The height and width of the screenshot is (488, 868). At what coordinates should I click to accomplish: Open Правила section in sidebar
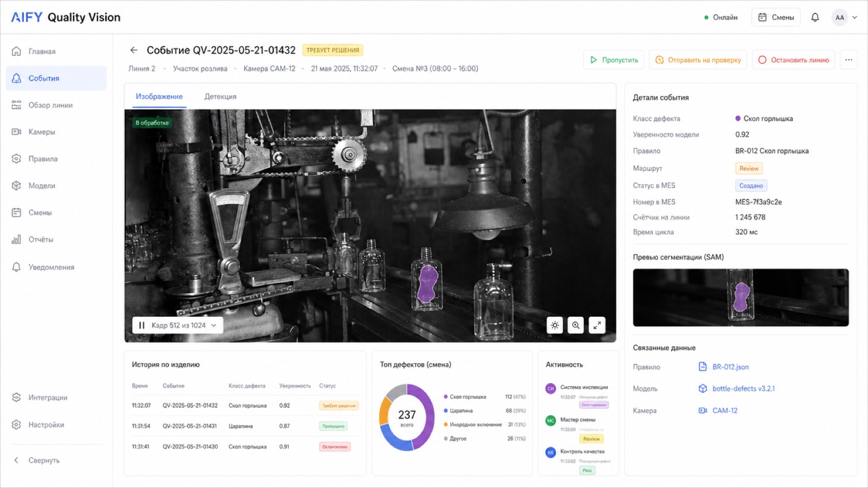pyautogui.click(x=56, y=159)
